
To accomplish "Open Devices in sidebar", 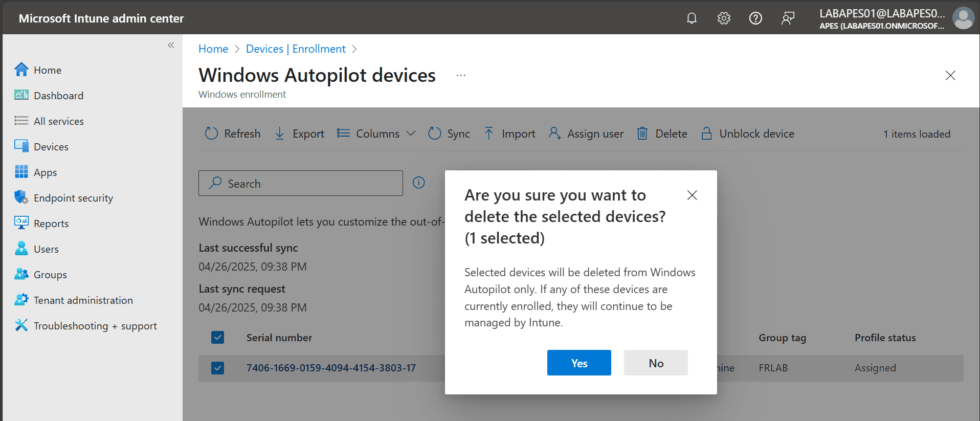I will click(x=41, y=146).
